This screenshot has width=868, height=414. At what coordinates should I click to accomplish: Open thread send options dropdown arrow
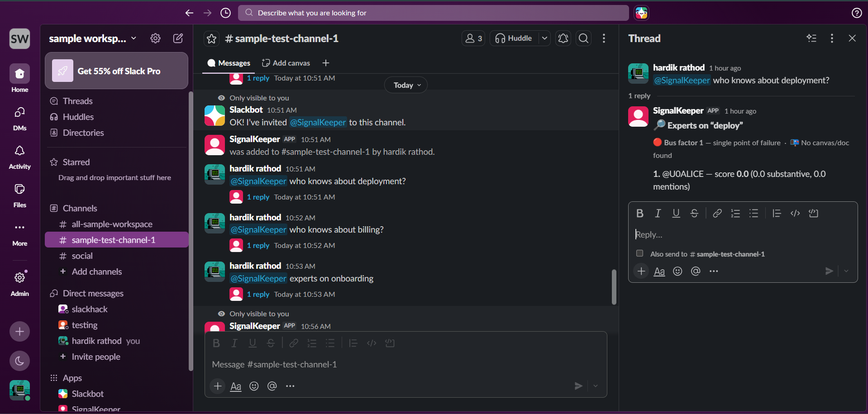pos(846,271)
